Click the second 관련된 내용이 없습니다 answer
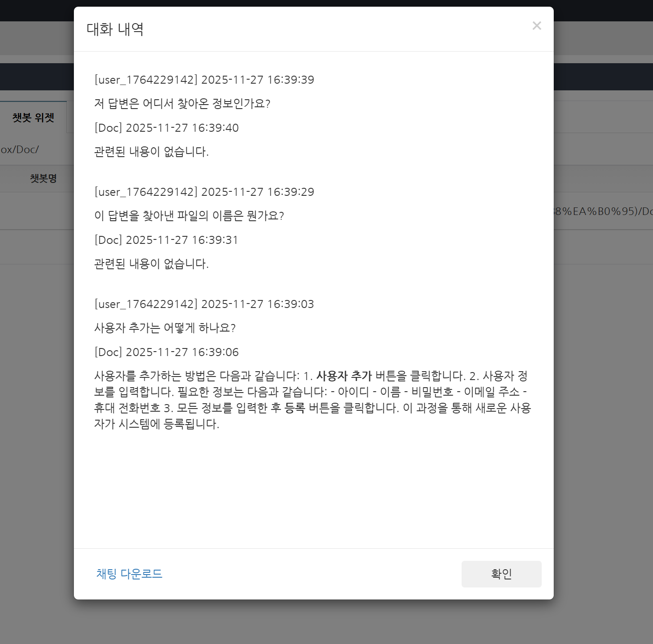This screenshot has height=644, width=653. pyautogui.click(x=151, y=264)
